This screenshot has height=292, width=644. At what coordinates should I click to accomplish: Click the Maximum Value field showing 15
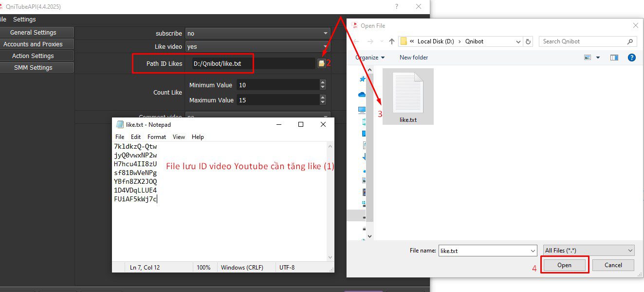point(278,100)
